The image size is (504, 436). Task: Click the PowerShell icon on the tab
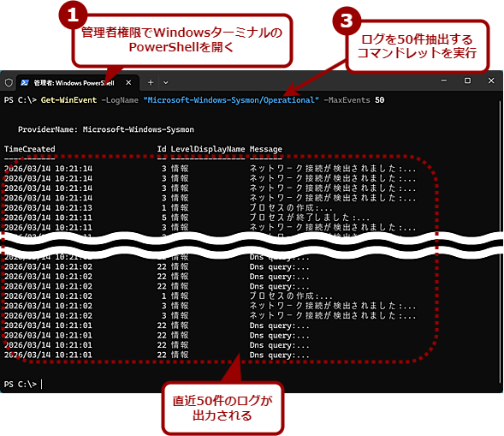[25, 83]
